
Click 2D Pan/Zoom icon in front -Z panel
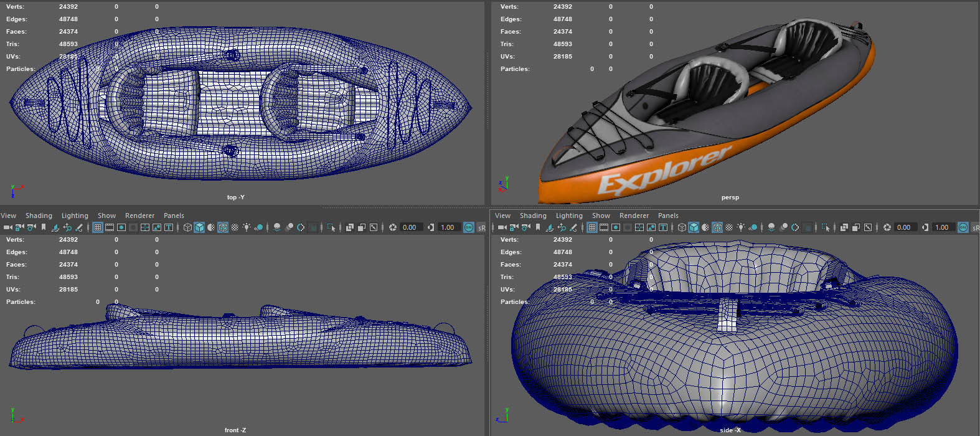click(x=67, y=227)
